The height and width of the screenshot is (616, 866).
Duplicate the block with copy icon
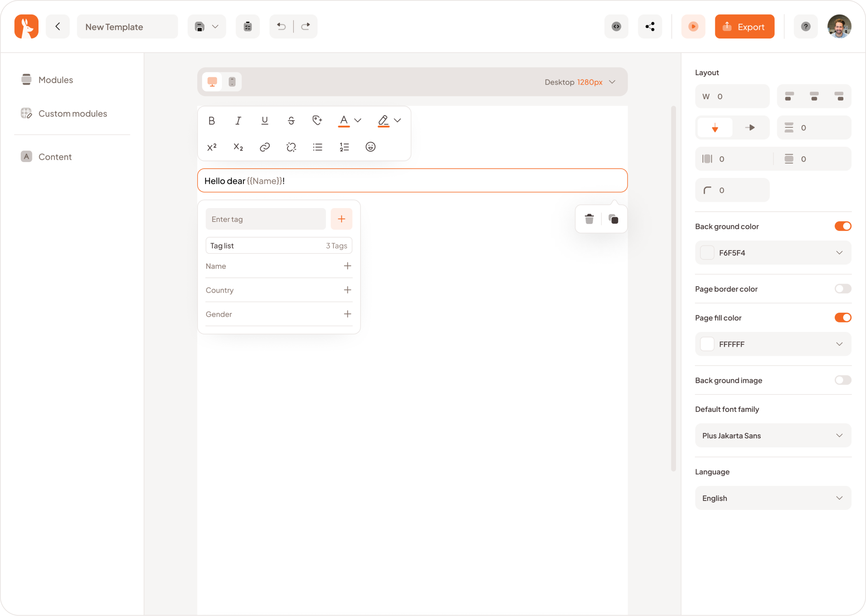click(614, 219)
